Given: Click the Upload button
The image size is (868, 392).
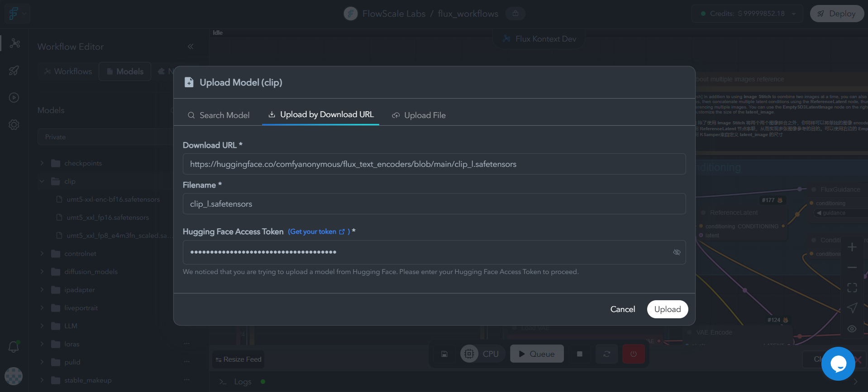Looking at the screenshot, I should tap(668, 309).
